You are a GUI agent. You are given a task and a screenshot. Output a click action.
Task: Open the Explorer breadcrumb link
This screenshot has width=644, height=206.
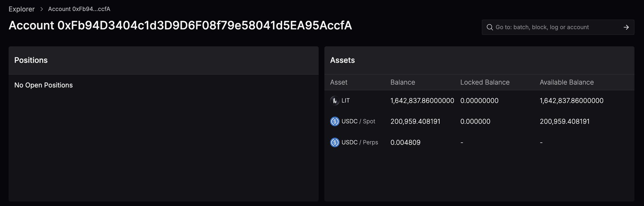(21, 9)
